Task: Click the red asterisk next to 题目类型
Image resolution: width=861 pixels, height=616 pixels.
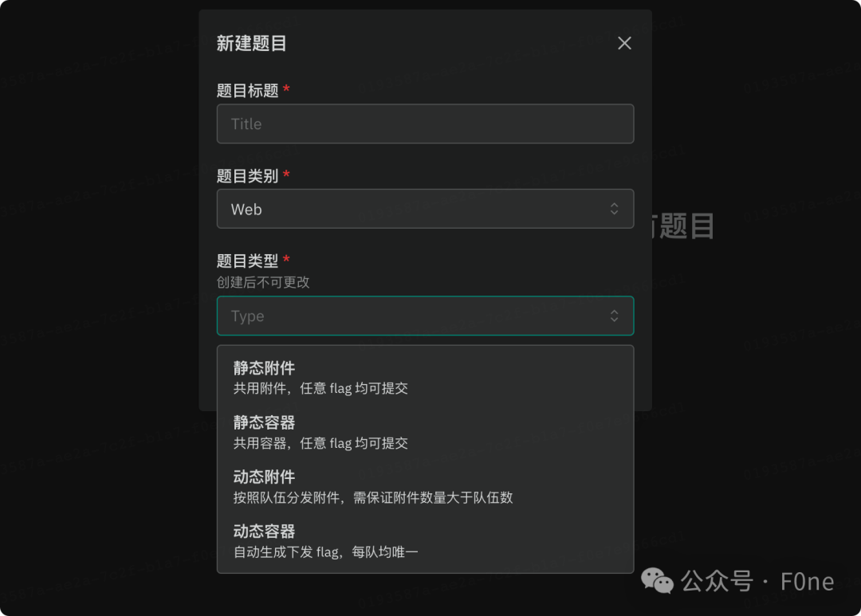Action: 286,261
